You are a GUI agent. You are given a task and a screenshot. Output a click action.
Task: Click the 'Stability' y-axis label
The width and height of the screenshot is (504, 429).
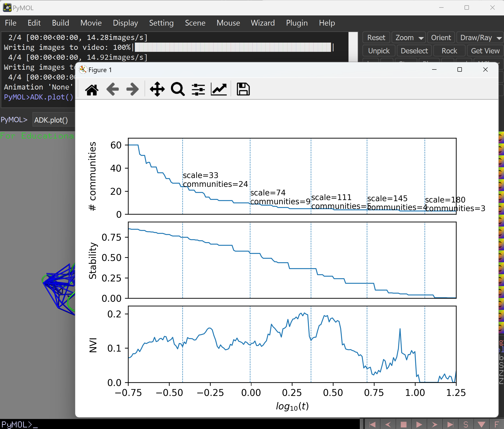pos(92,260)
